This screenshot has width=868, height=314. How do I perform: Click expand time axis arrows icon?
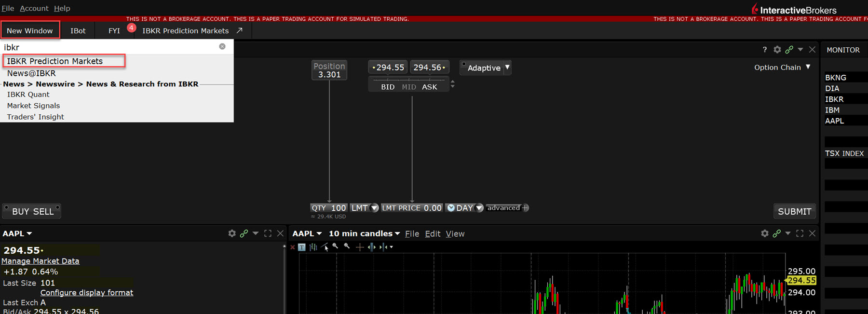pyautogui.click(x=371, y=247)
